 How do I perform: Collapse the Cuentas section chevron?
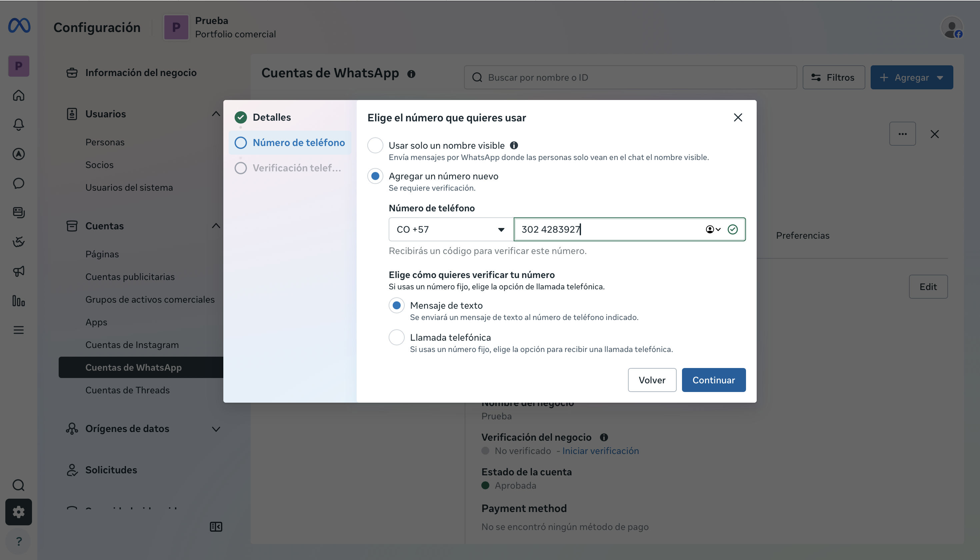point(216,226)
